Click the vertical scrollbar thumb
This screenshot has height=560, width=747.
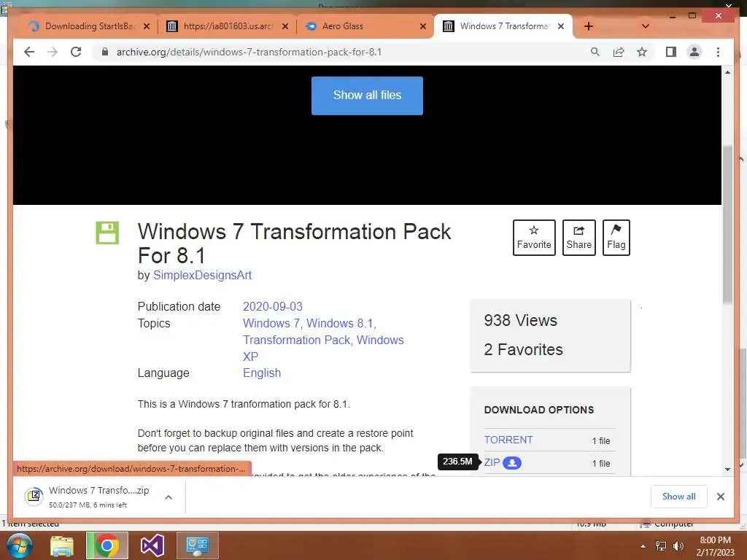point(727,224)
